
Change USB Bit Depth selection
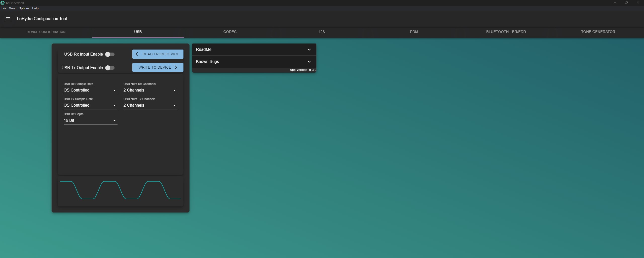(x=90, y=120)
